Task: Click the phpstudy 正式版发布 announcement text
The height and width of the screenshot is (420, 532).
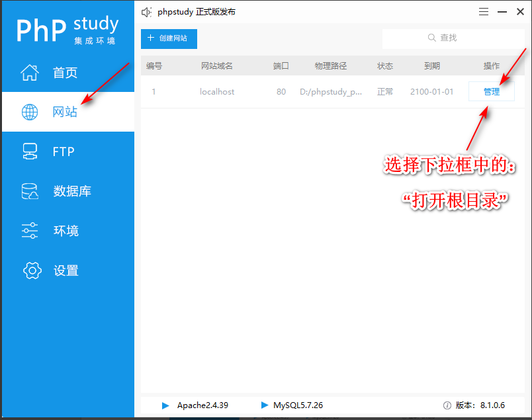Action: tap(197, 12)
